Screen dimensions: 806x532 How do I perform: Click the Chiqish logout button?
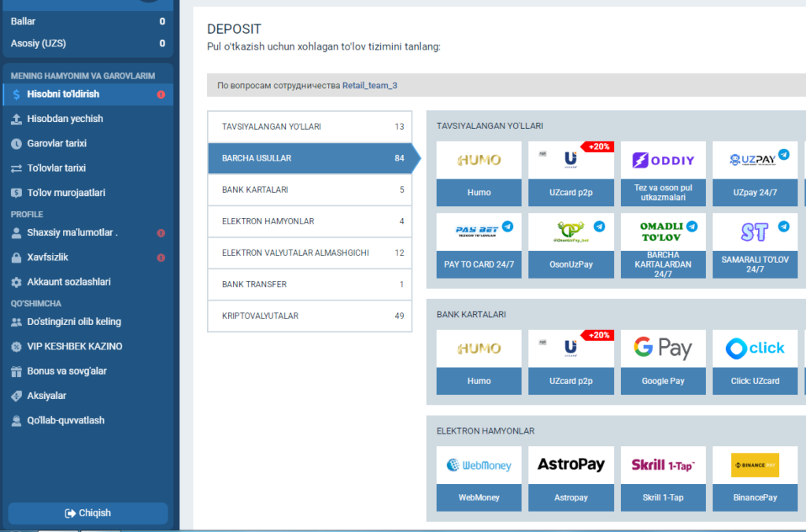88,513
